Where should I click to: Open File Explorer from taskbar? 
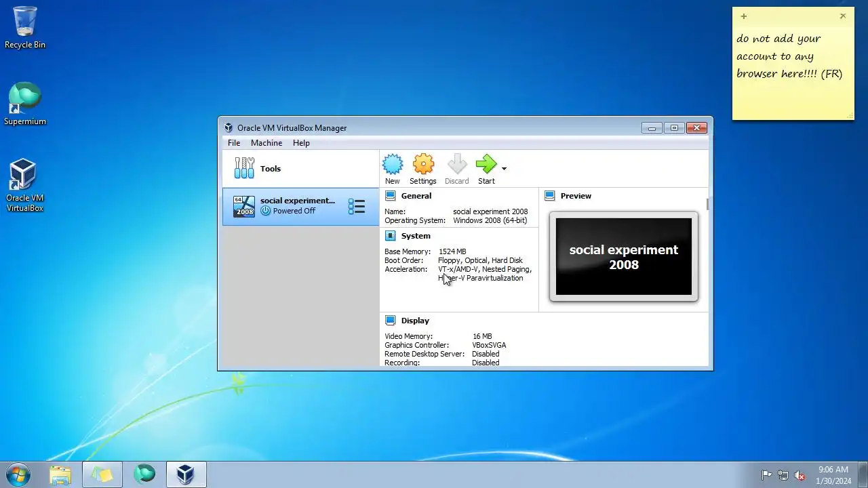coord(60,474)
